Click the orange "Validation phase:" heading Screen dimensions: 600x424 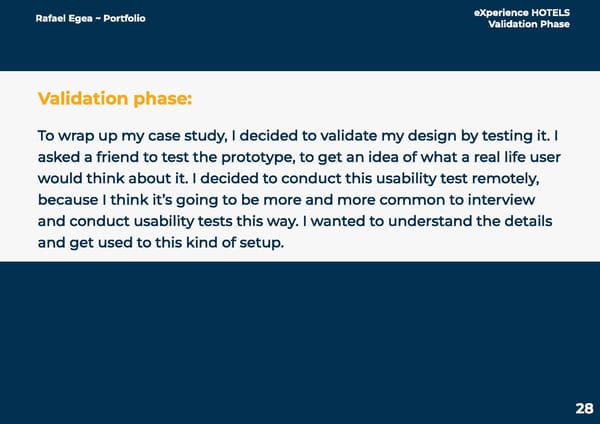115,99
